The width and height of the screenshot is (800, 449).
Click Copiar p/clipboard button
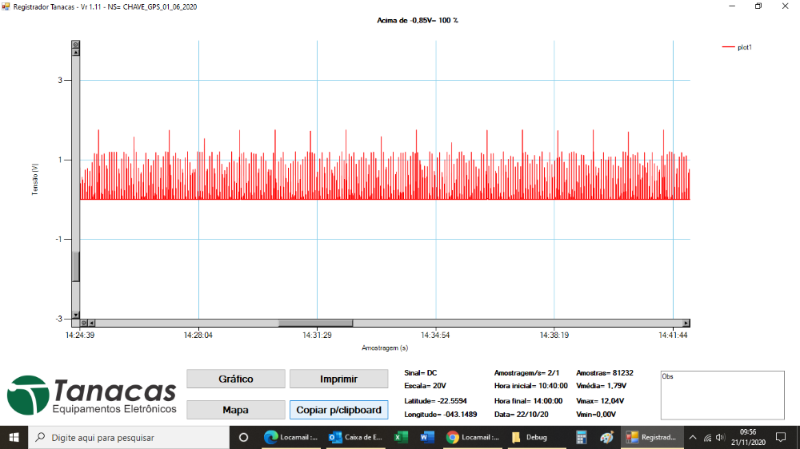(x=339, y=410)
